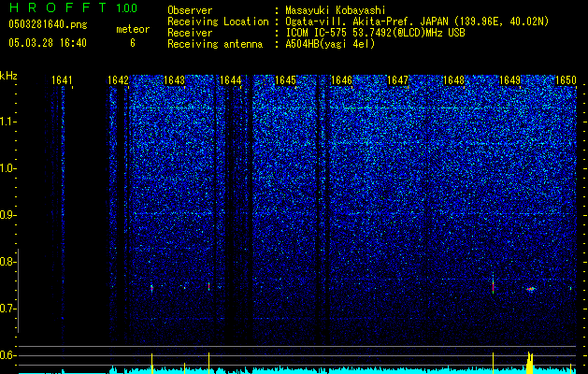
Task: Click the 1644 time axis label
Action: coord(230,80)
